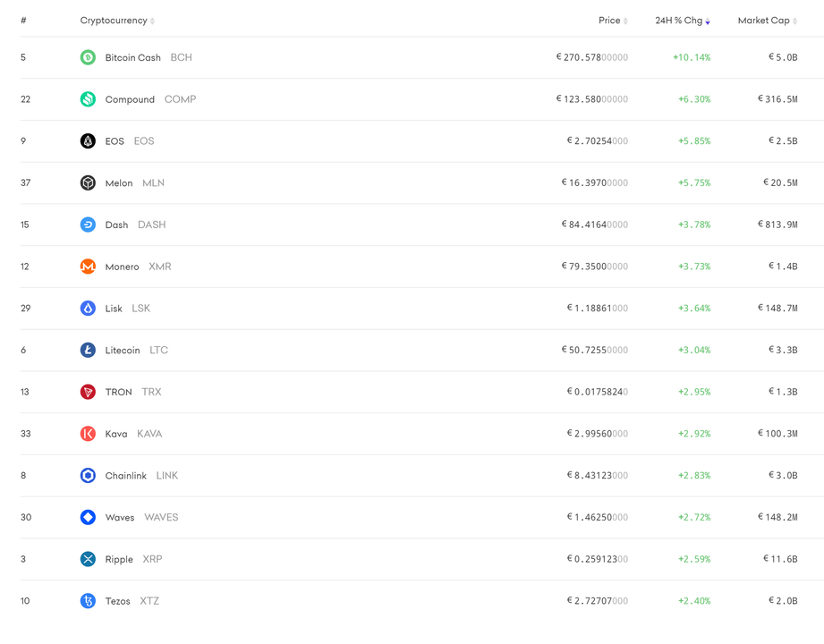Open the Dash name link
This screenshot has height=644, width=824.
click(116, 225)
